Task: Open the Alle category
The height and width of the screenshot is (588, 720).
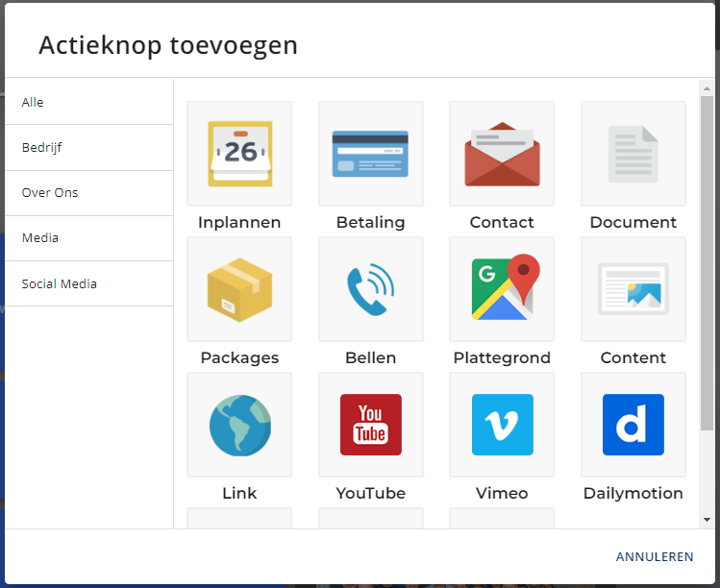Action: point(89,103)
